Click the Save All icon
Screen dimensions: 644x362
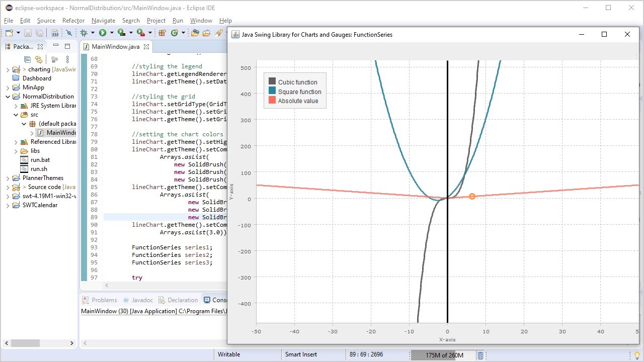tap(39, 33)
